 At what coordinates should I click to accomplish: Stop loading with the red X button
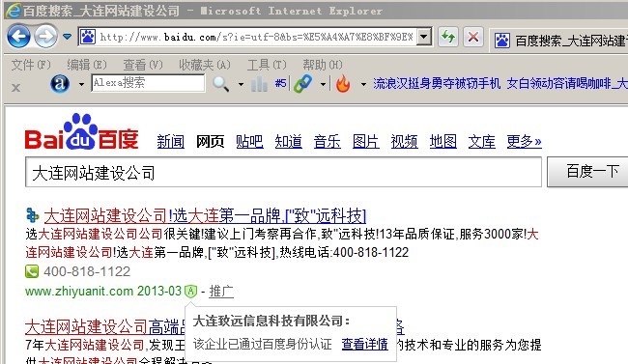click(x=473, y=38)
